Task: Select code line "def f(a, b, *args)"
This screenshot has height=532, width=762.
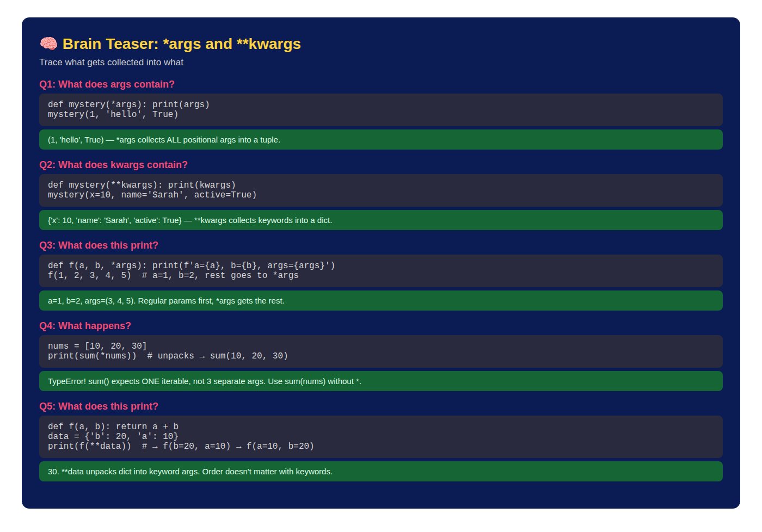Action: point(192,265)
